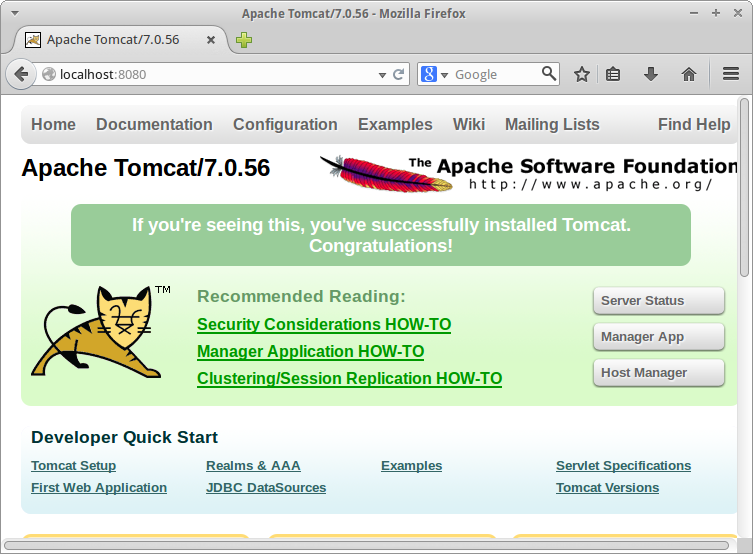Open the Servlet Specifications link
753x554 pixels.
[623, 466]
